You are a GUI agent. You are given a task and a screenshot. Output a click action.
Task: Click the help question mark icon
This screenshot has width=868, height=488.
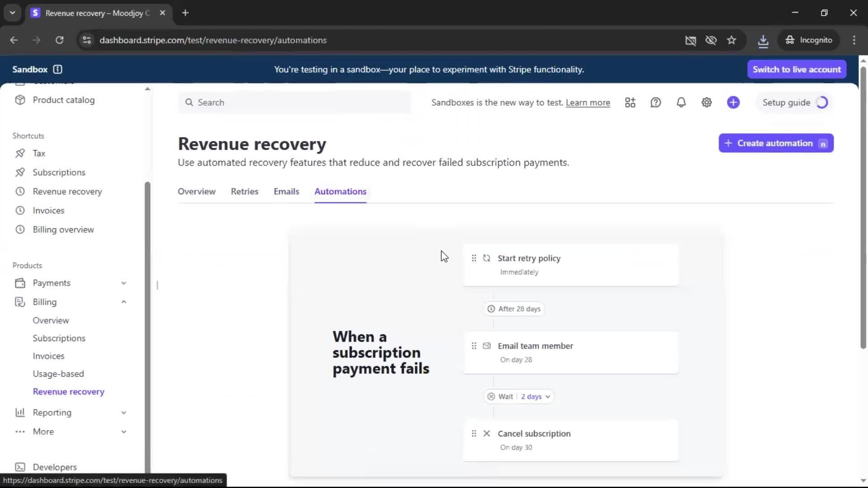pos(656,103)
